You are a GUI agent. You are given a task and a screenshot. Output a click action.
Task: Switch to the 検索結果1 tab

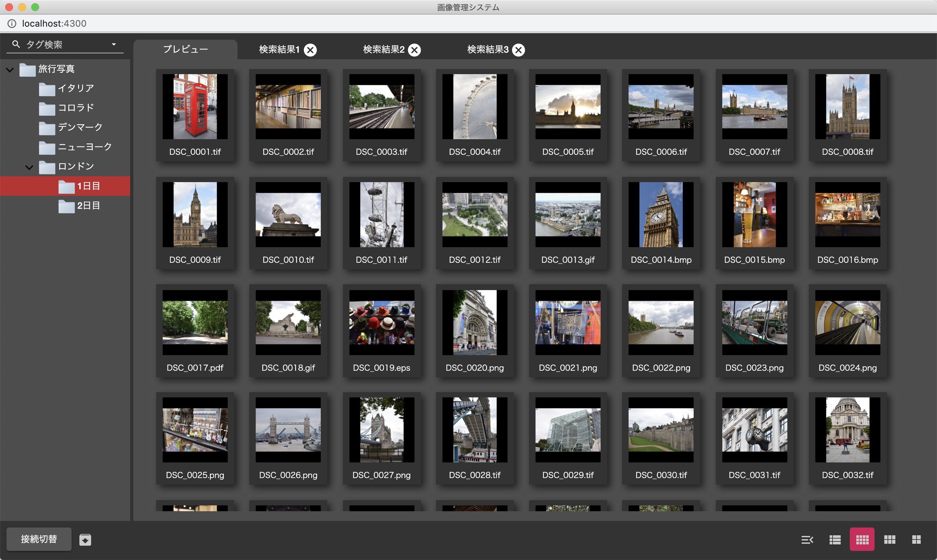click(279, 49)
